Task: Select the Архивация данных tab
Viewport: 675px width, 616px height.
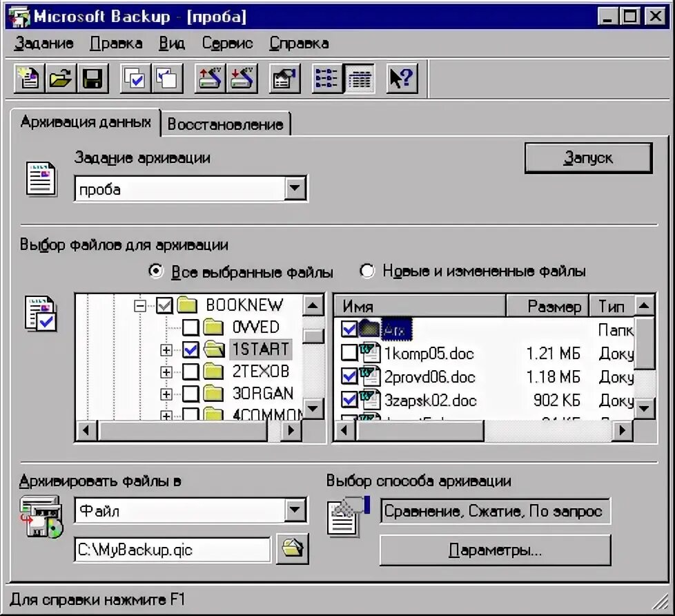Action: [86, 122]
